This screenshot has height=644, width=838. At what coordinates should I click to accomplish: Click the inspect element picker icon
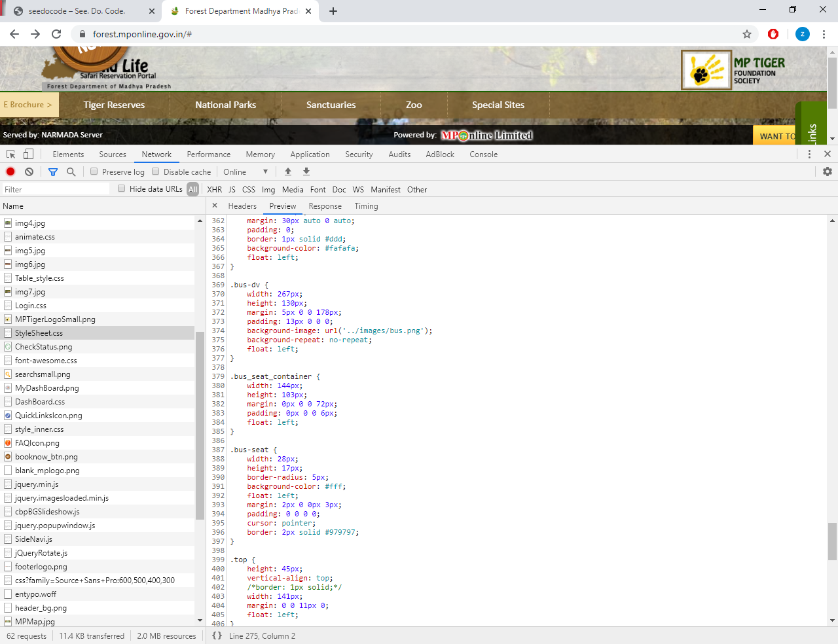tap(11, 154)
